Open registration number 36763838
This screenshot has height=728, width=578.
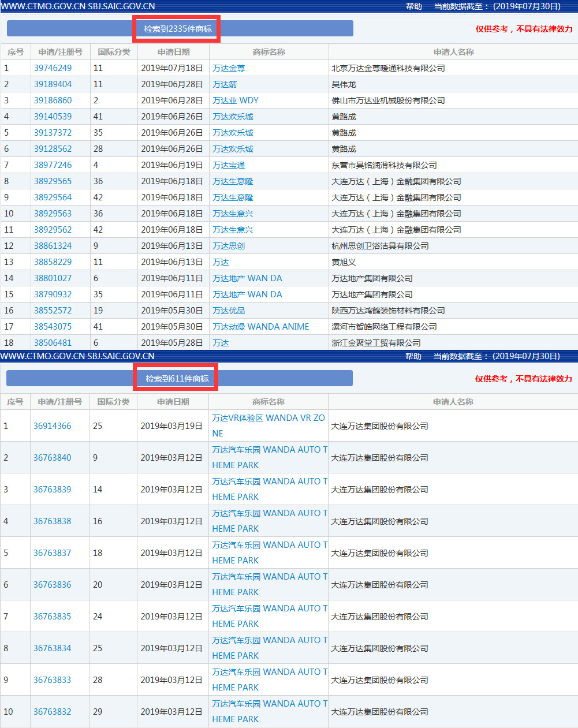pos(52,521)
